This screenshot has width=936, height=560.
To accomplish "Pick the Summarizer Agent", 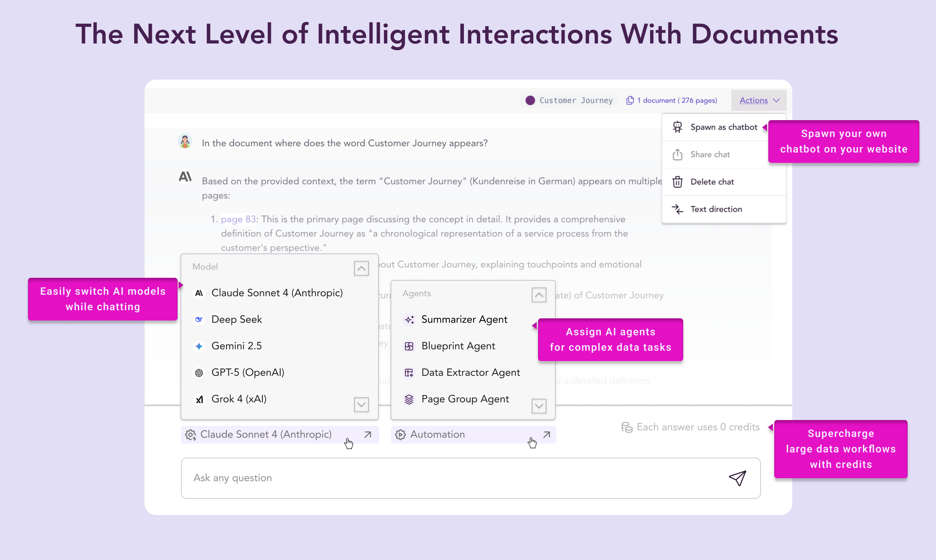I will click(464, 320).
